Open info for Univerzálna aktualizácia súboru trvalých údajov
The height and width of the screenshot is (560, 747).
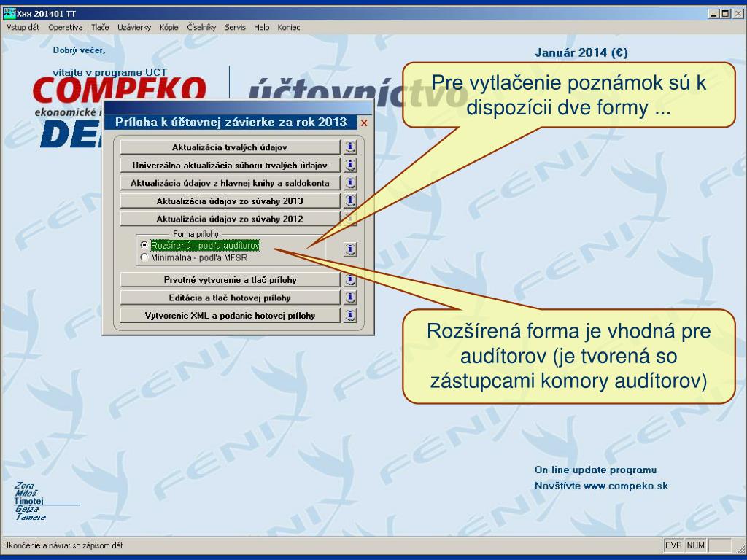tap(350, 166)
